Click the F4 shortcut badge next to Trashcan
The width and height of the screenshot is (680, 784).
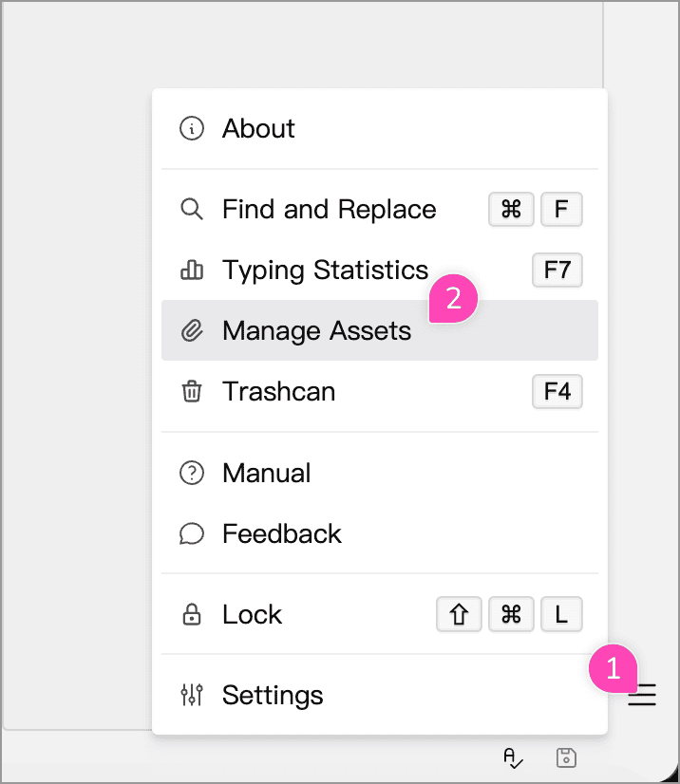click(557, 391)
